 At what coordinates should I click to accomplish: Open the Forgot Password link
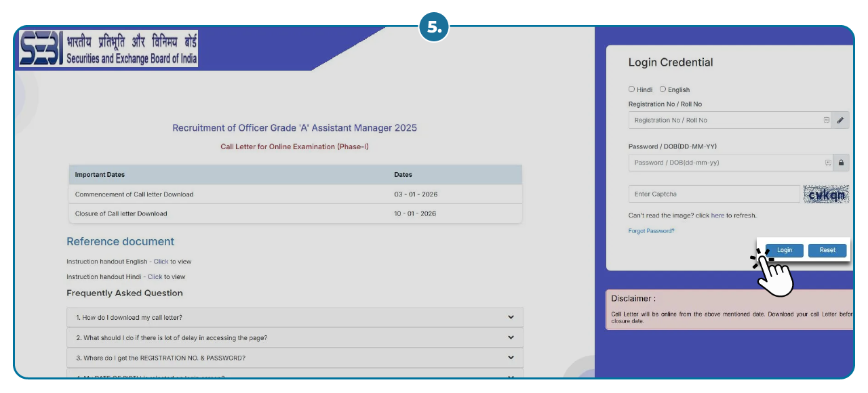tap(651, 230)
